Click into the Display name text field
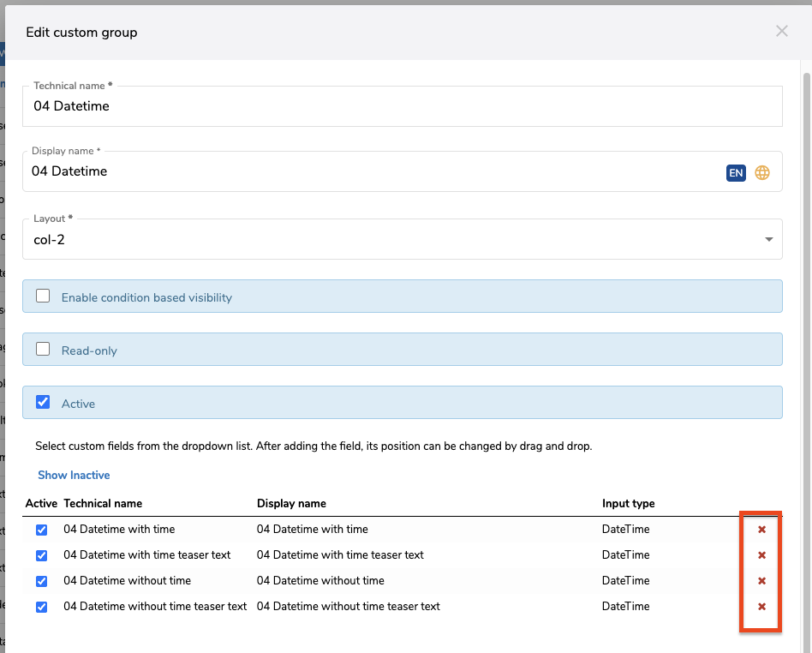The width and height of the screenshot is (812, 653). click(368, 172)
